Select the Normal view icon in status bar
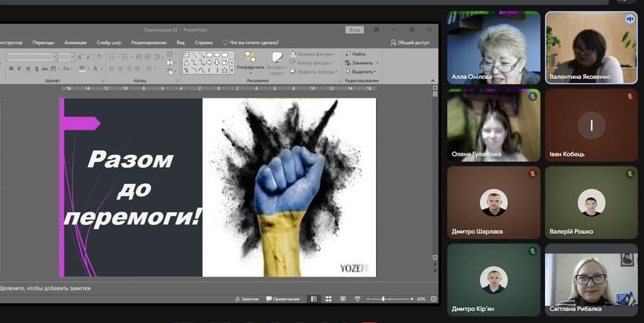 pyautogui.click(x=314, y=299)
